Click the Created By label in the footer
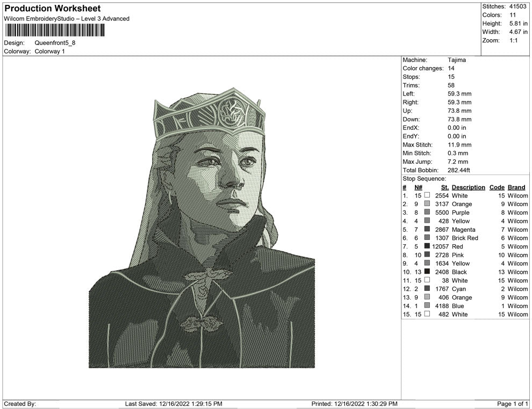The image size is (532, 409). [x=20, y=404]
